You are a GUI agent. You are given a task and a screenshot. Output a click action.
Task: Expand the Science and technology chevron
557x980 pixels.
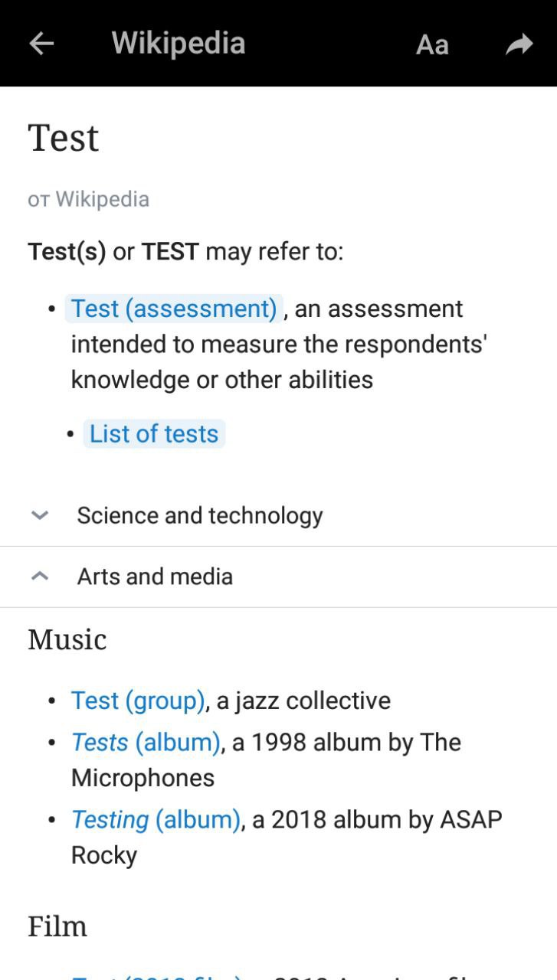40,515
